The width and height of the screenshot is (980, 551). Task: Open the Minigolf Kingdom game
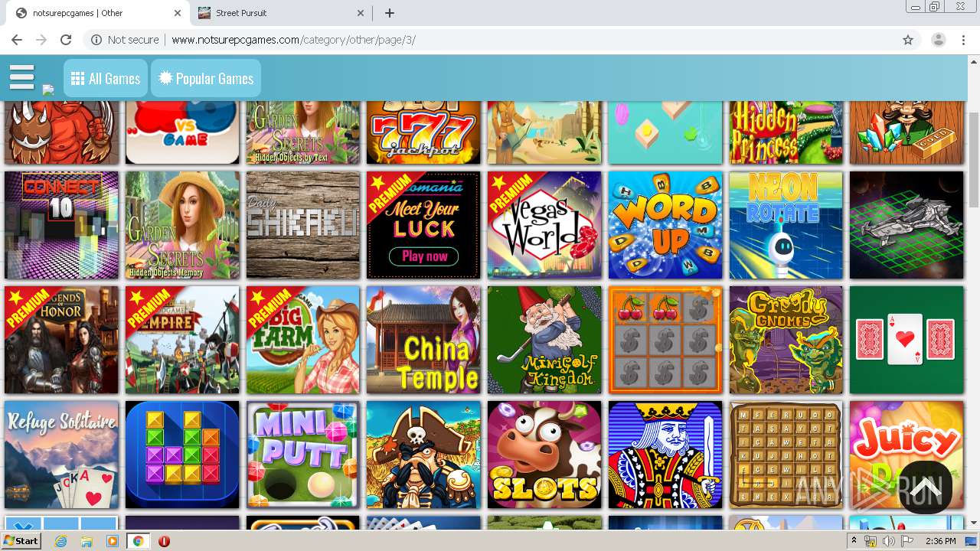point(544,340)
